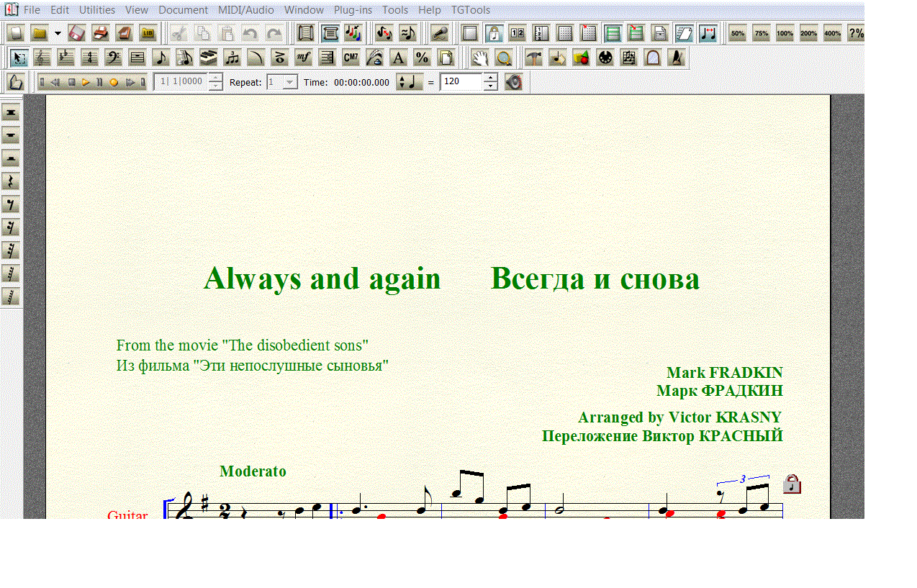Open the Repeat tool
917x588 pixels.
(327, 58)
